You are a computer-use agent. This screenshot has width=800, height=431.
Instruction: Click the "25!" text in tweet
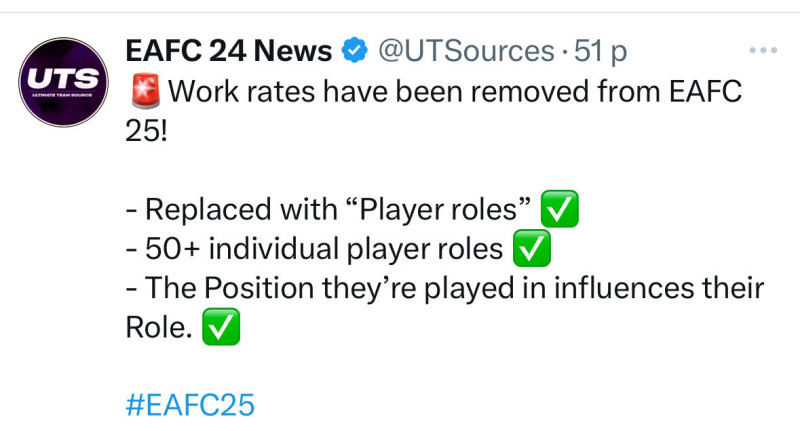click(x=146, y=132)
